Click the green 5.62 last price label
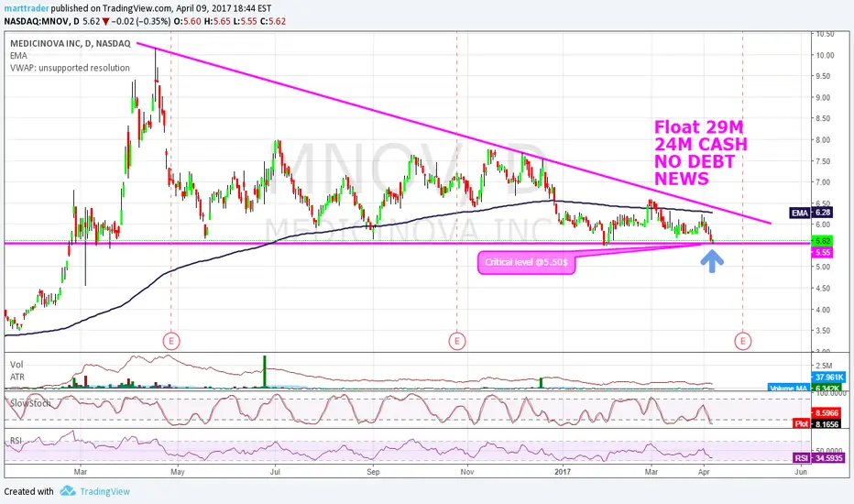The image size is (854, 504). tap(822, 241)
